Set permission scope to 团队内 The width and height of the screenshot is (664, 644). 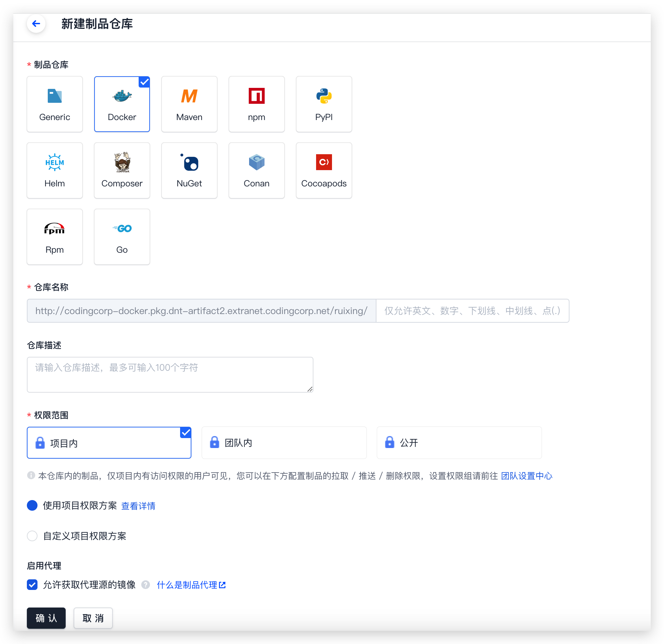(284, 443)
